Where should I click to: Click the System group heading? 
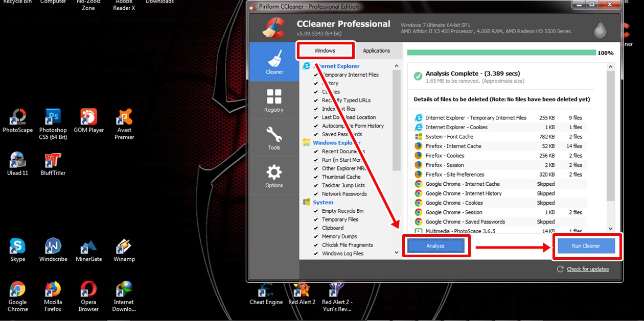click(x=323, y=202)
